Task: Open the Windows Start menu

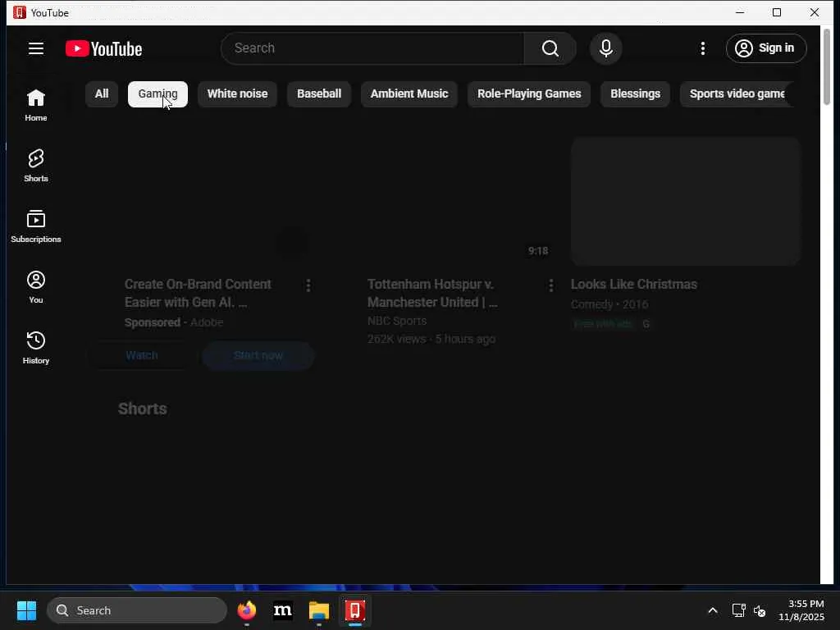Action: click(26, 610)
